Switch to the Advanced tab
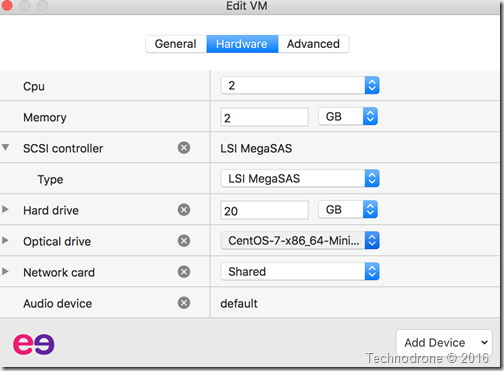 pyautogui.click(x=313, y=44)
